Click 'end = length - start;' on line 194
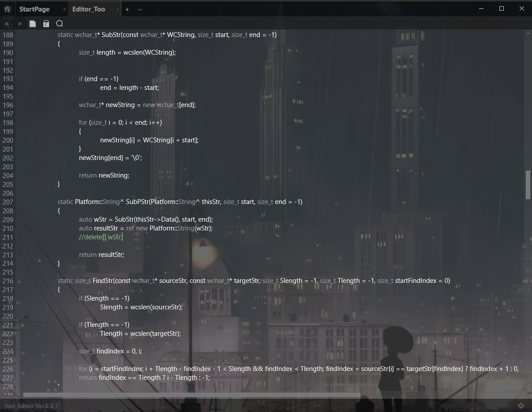The width and height of the screenshot is (532, 412). coord(129,88)
